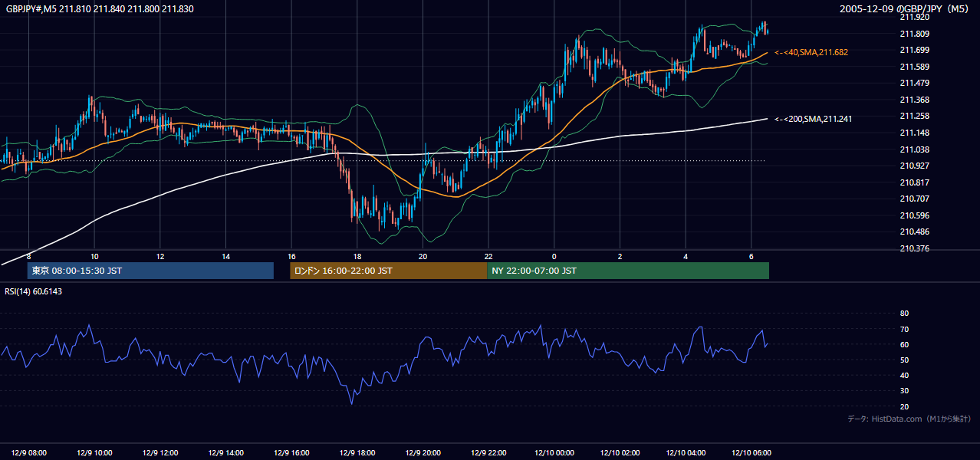Click the 12/9 10:00 time label
Viewport: 980px width, 460px height.
pos(94,452)
